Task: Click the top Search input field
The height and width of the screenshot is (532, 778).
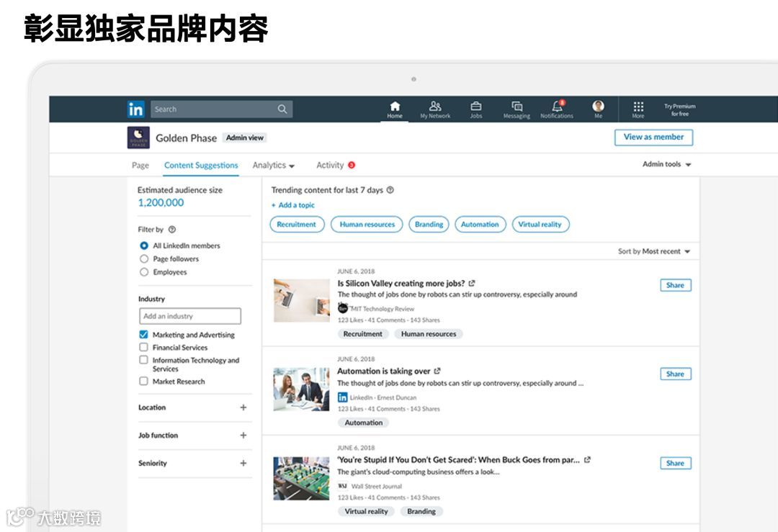Action: 221,109
